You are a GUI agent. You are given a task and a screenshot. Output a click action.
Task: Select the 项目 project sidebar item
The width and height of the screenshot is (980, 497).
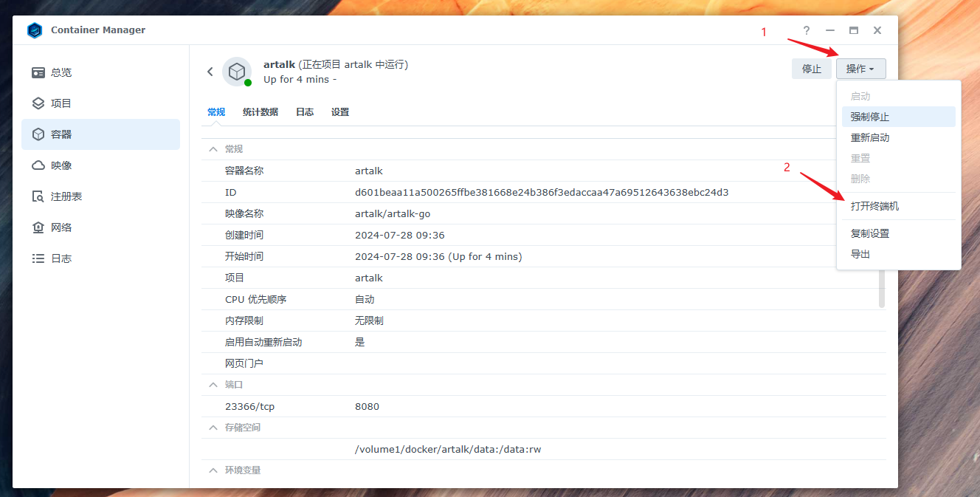point(100,103)
